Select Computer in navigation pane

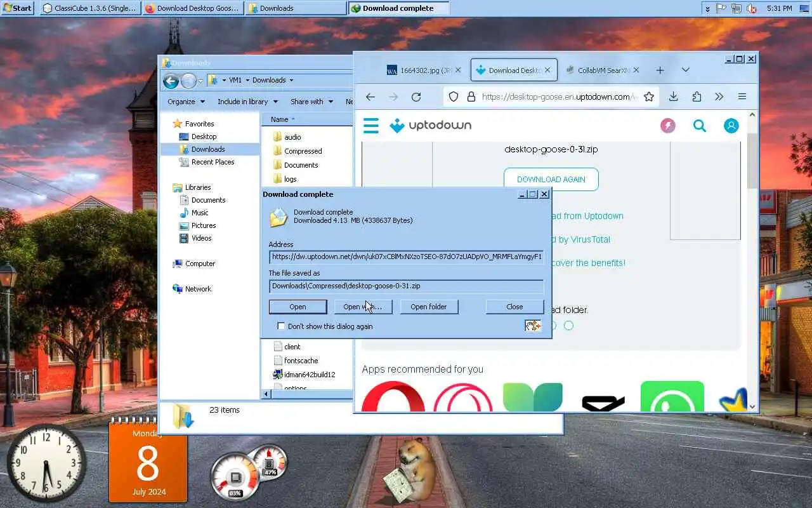[200, 264]
